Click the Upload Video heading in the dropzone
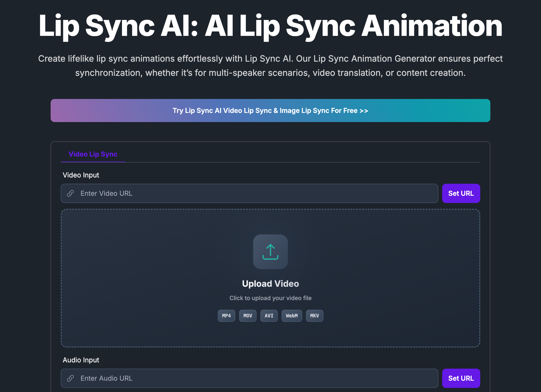The height and width of the screenshot is (392, 541). pyautogui.click(x=270, y=284)
